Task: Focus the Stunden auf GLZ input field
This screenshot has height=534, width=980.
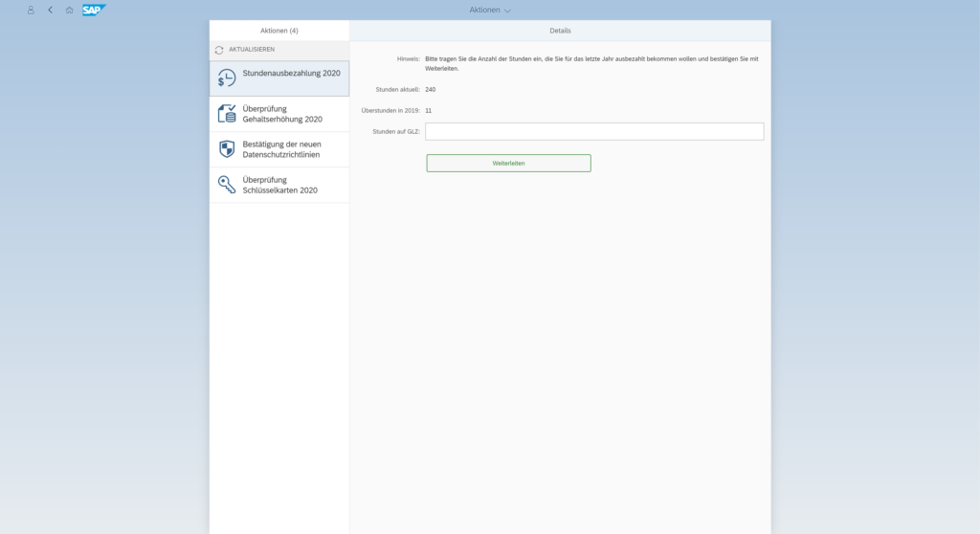Action: tap(594, 131)
